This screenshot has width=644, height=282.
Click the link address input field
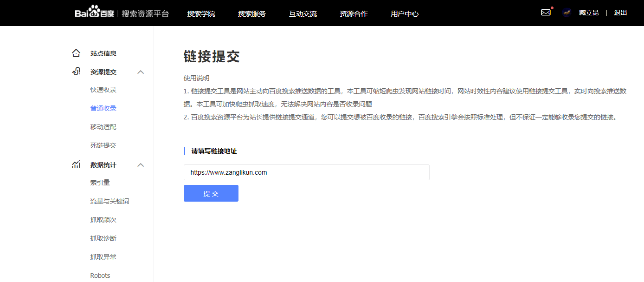(x=306, y=172)
